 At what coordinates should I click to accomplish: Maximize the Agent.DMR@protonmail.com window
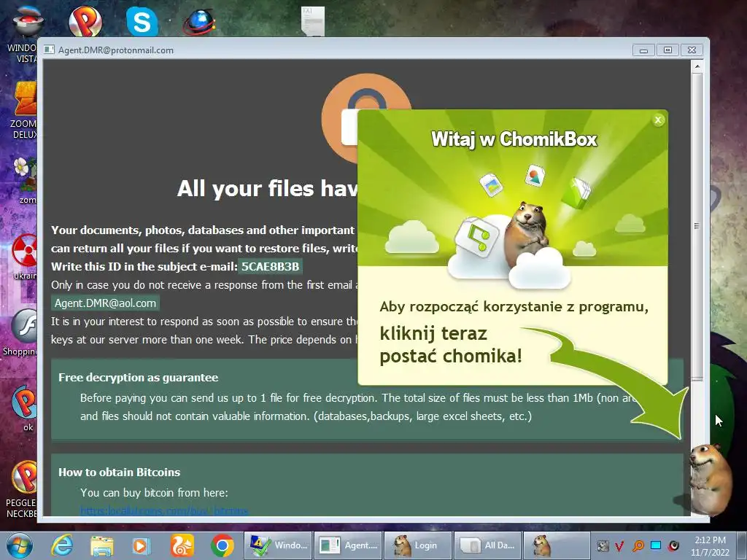coord(667,50)
